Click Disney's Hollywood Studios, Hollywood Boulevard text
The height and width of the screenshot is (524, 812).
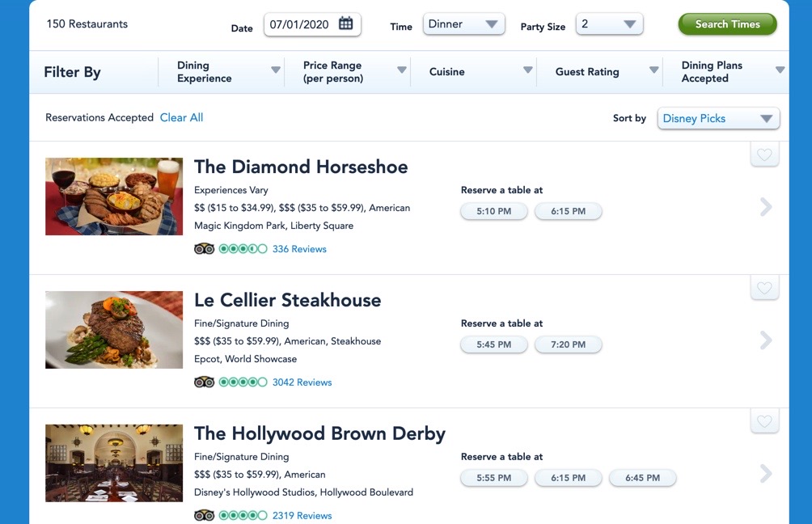coord(303,492)
